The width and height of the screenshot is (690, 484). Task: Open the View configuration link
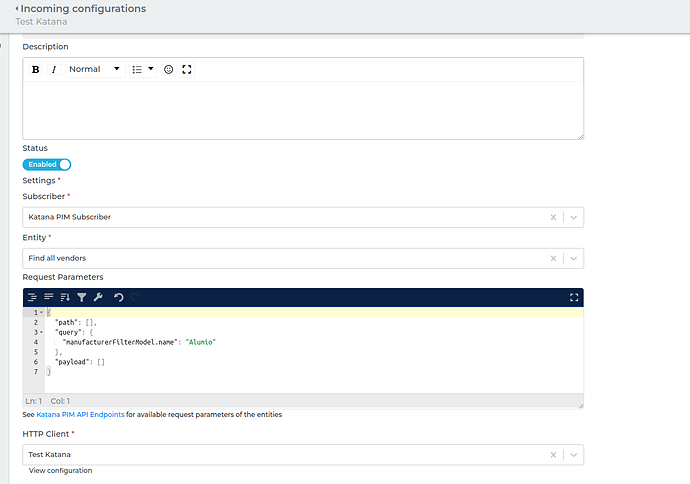[x=61, y=470]
